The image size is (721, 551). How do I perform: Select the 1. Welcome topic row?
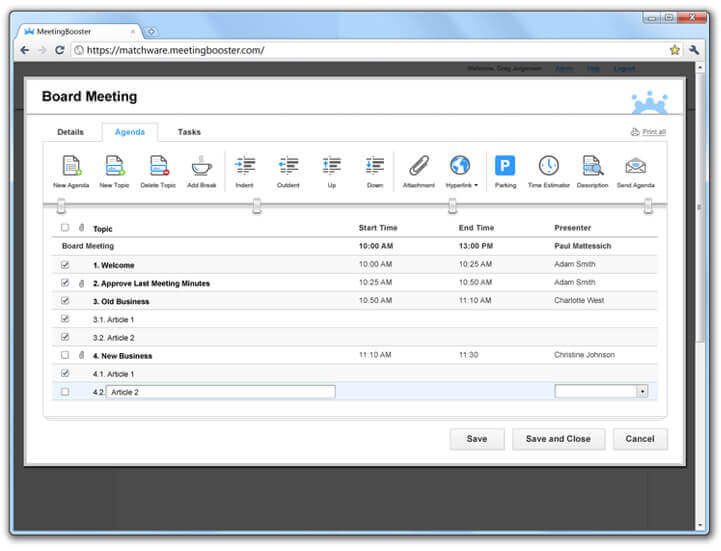354,265
